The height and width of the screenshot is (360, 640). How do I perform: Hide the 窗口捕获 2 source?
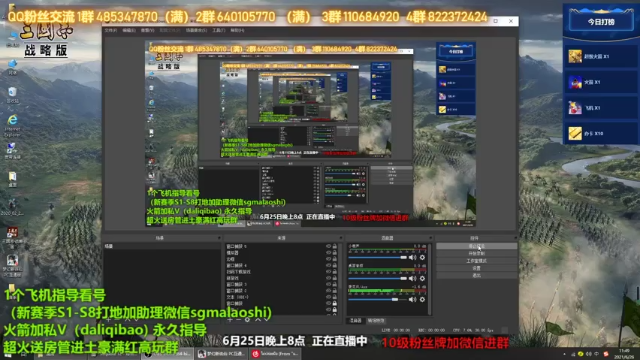[328, 291]
